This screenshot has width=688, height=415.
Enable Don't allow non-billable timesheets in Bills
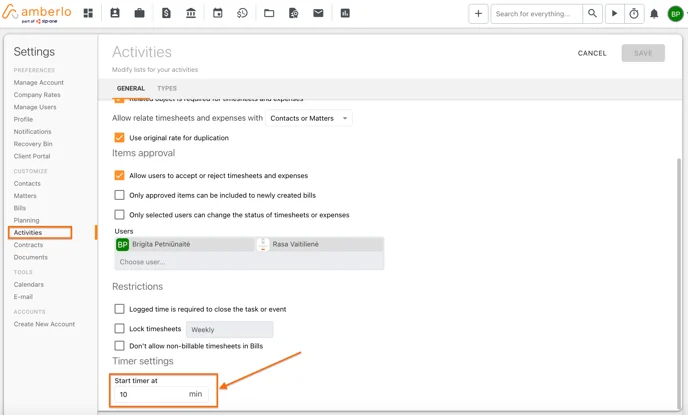[x=119, y=346]
